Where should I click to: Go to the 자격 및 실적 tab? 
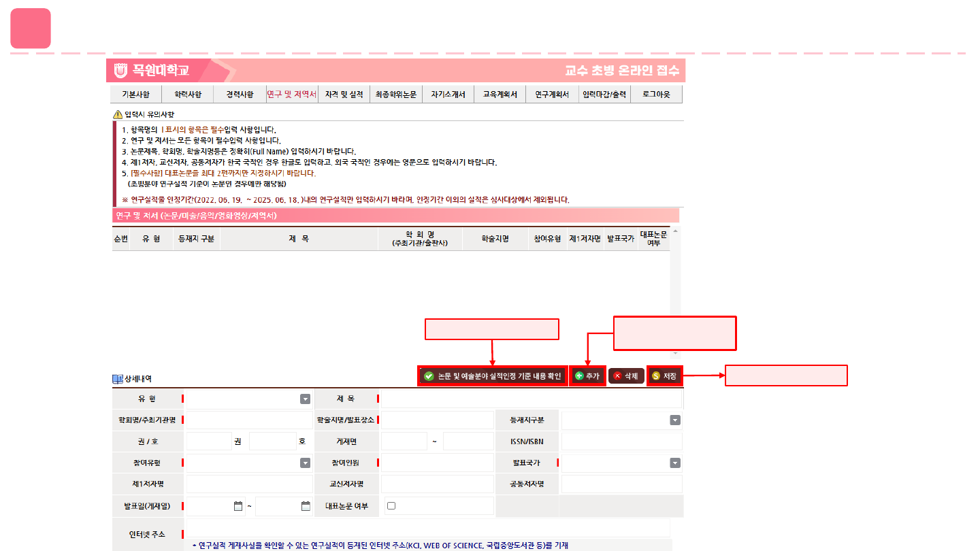(344, 95)
